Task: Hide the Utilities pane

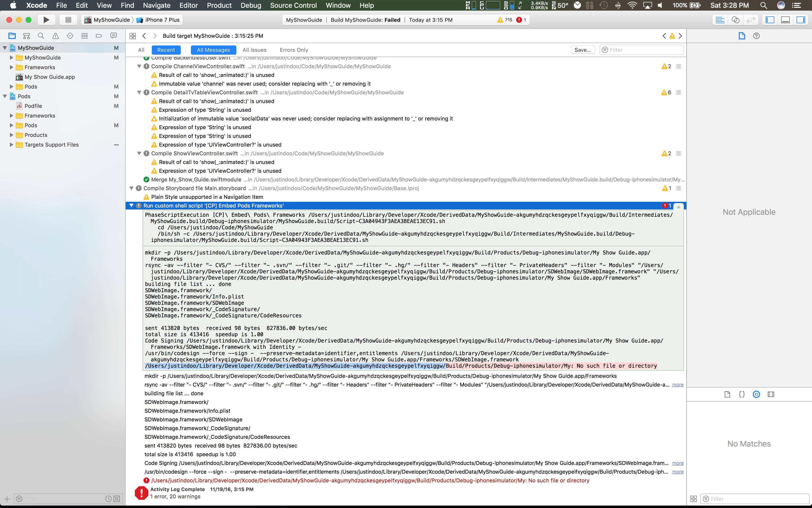Action: [801, 20]
